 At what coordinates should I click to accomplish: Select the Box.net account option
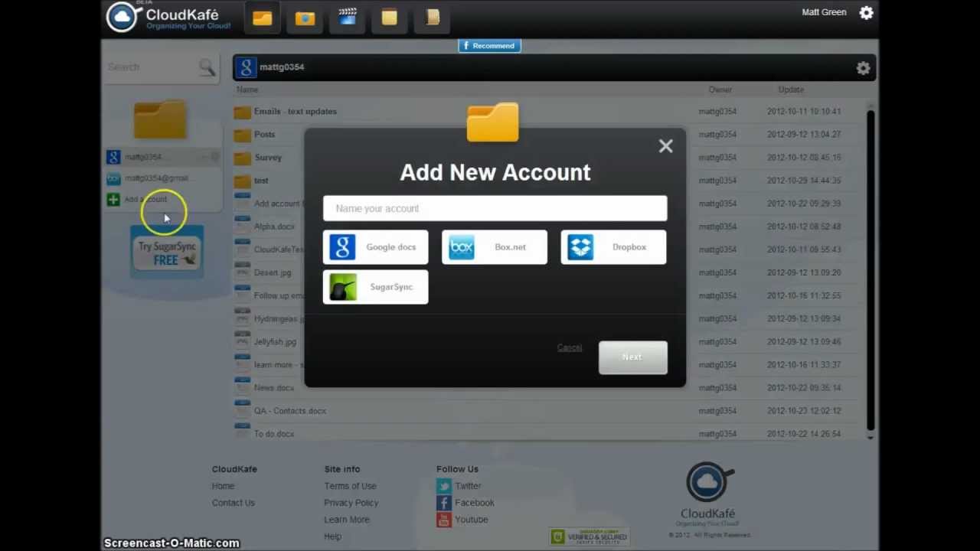pyautogui.click(x=495, y=247)
